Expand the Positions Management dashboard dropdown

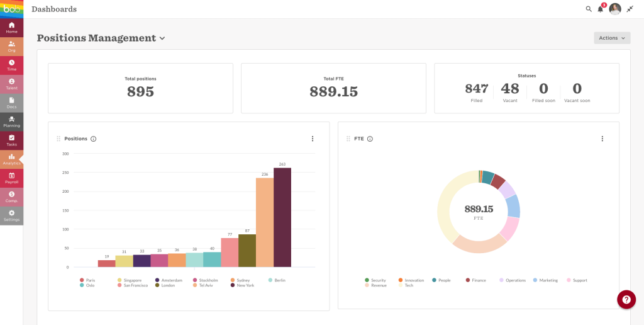pos(162,38)
